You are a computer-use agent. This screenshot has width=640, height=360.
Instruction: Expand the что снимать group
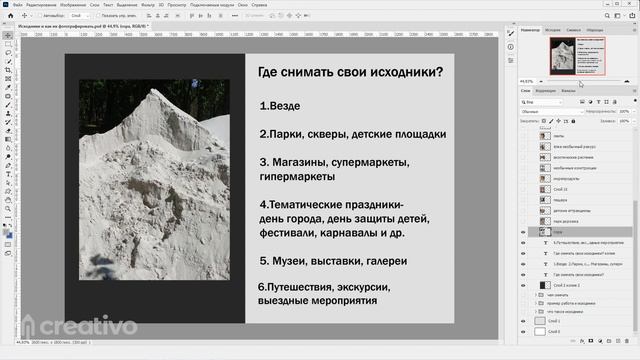536,295
